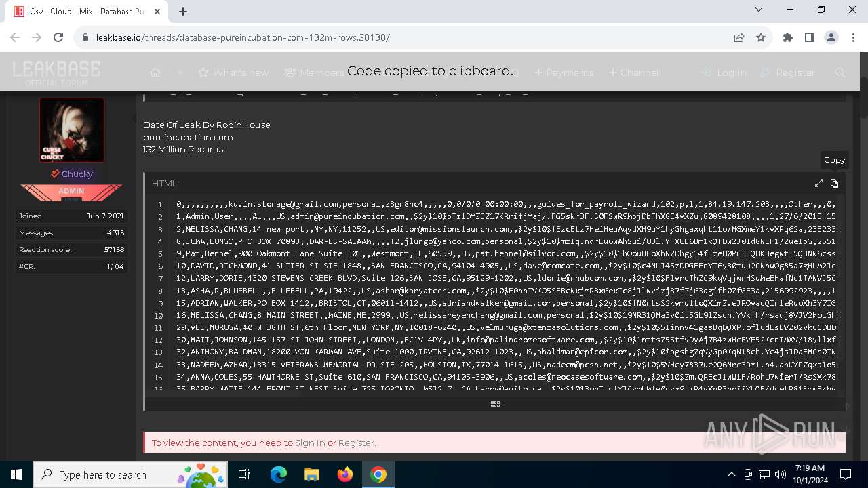This screenshot has height=488, width=868.
Task: Click the address bar URL field
Action: (407, 37)
